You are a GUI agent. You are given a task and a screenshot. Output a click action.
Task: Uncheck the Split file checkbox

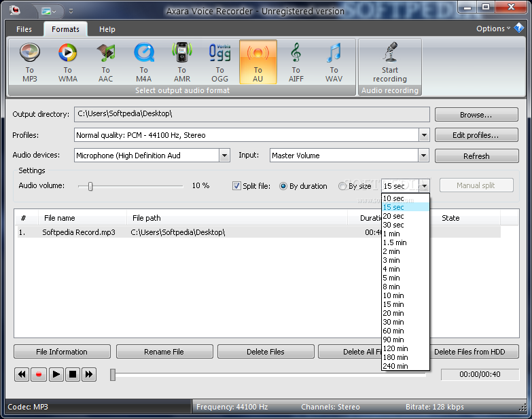pos(236,186)
